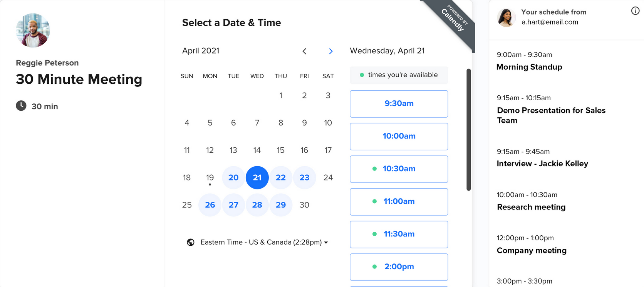The height and width of the screenshot is (287, 644).
Task: Click the a.hart profile avatar
Action: click(506, 18)
